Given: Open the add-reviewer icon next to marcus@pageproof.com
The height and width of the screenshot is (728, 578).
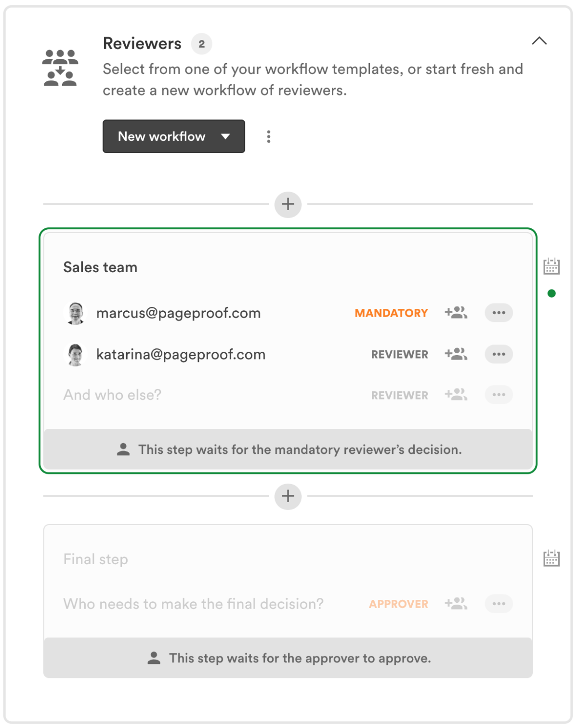Looking at the screenshot, I should point(455,313).
